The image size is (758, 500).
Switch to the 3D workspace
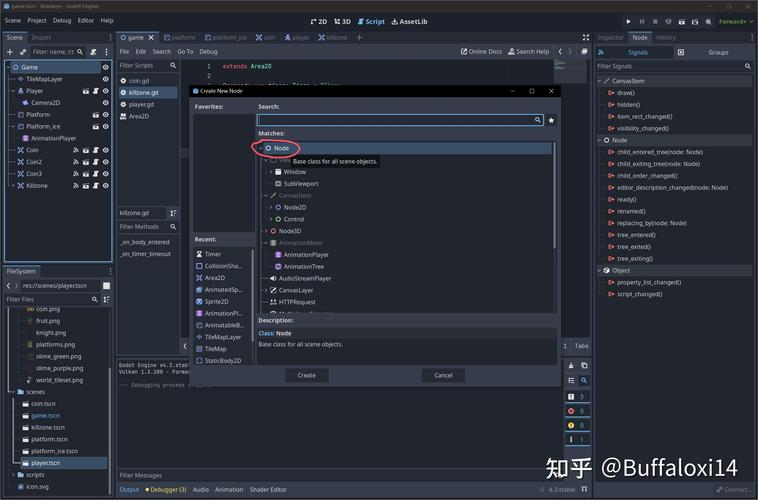coord(342,21)
